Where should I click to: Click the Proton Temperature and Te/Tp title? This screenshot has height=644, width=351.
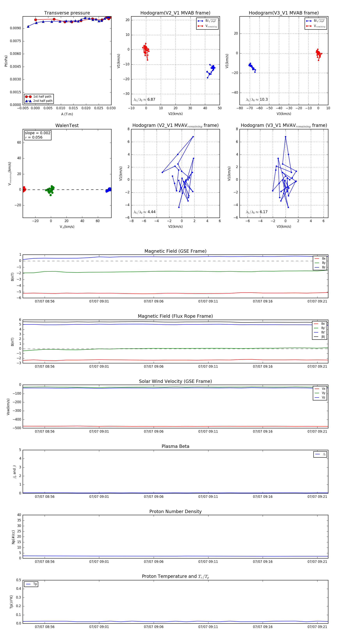point(175,576)
